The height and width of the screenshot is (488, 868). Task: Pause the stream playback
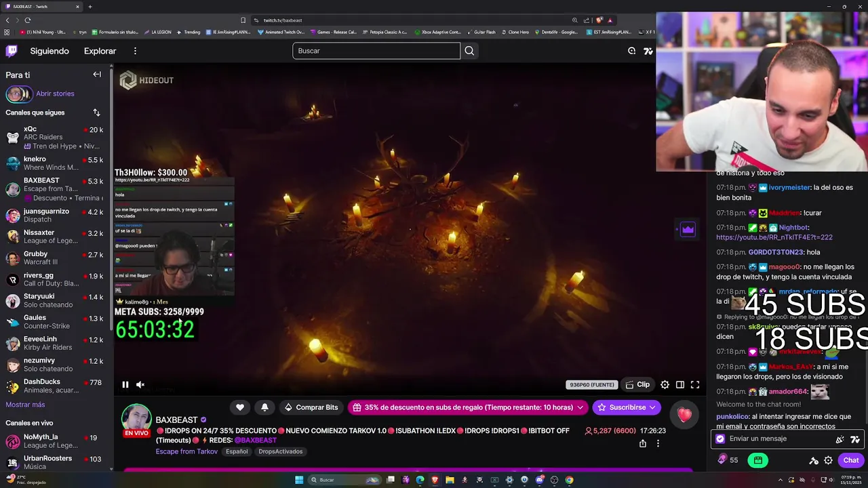click(x=125, y=385)
